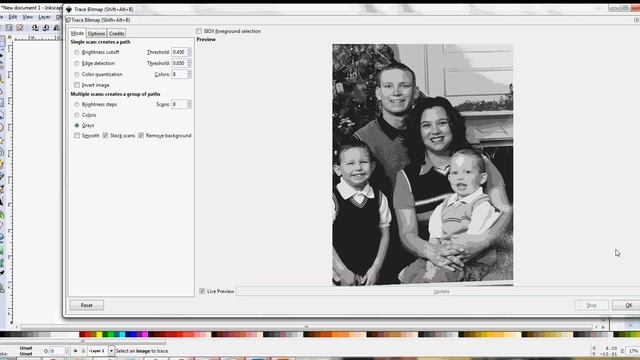
Task: Select the Ellipse tool in Inkscape toolbox
Action: click(x=2, y=128)
